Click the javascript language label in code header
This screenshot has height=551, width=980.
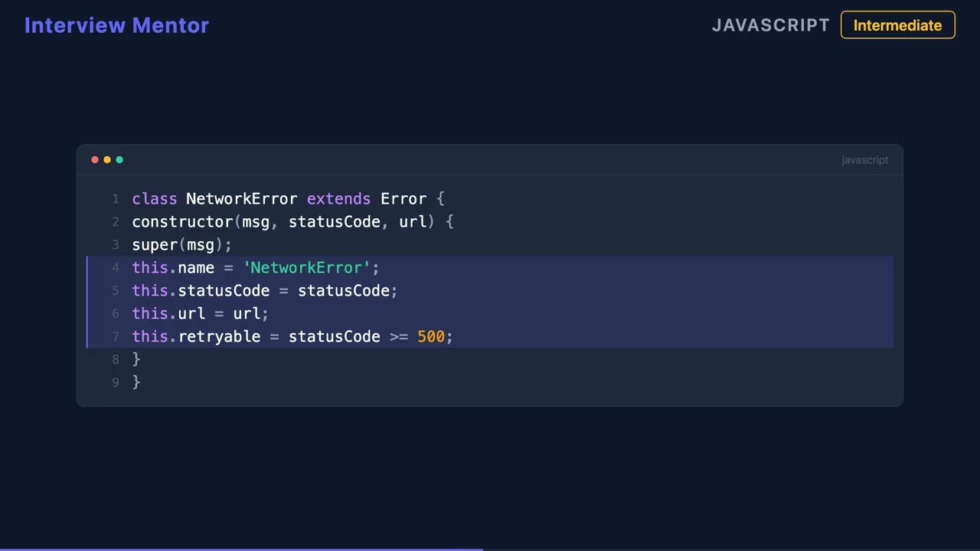point(864,160)
